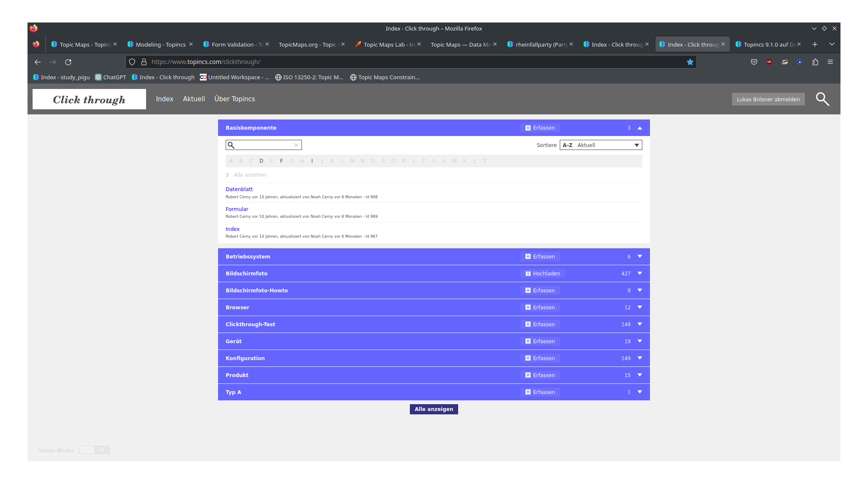Click Erfassen plus icon for Browser
This screenshot has height=494, width=868.
pyautogui.click(x=528, y=308)
